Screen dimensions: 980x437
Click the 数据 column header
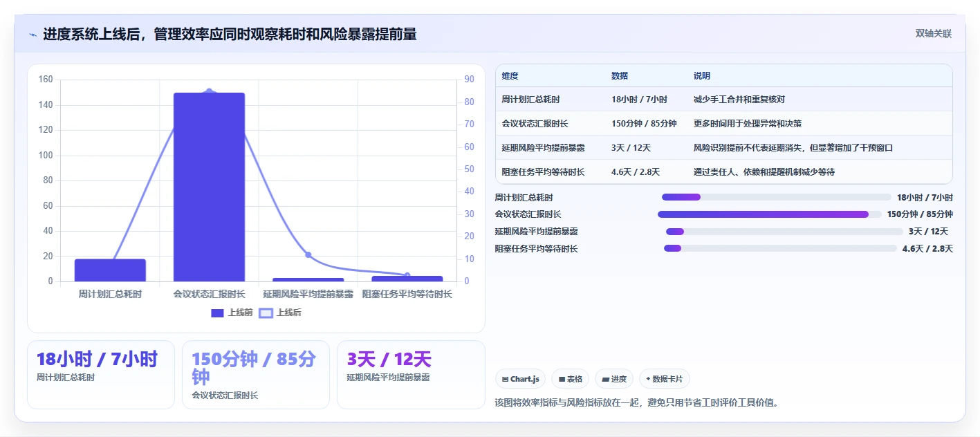tap(620, 76)
